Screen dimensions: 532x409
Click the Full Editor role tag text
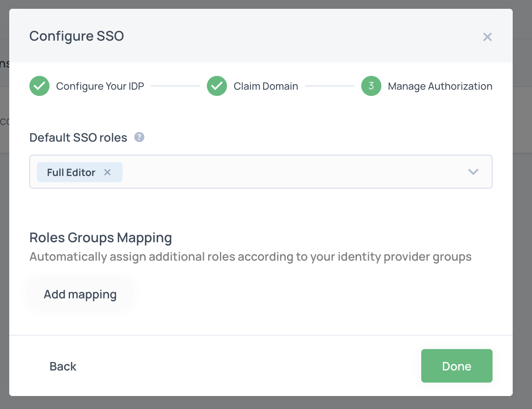click(71, 172)
